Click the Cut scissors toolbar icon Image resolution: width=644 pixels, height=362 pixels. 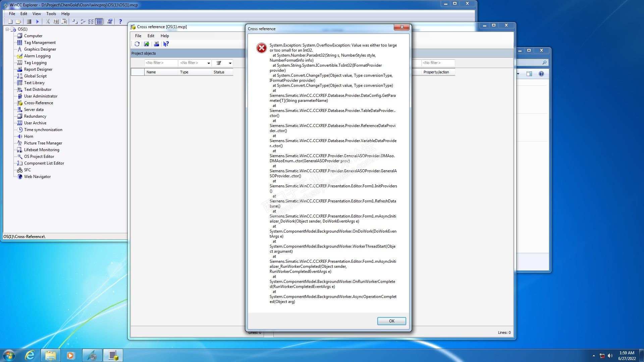48,21
